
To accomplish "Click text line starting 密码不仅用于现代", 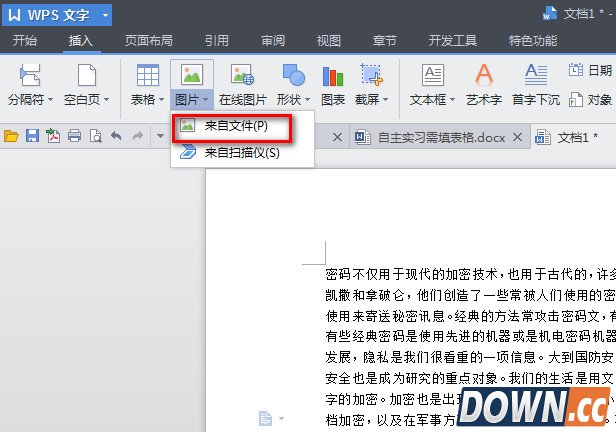I will [x=470, y=274].
